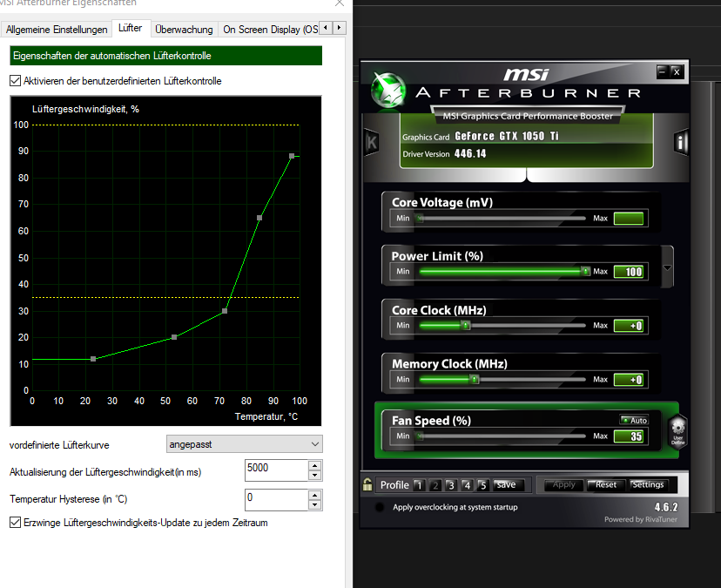Select fan curve point near 23°C

(93, 358)
